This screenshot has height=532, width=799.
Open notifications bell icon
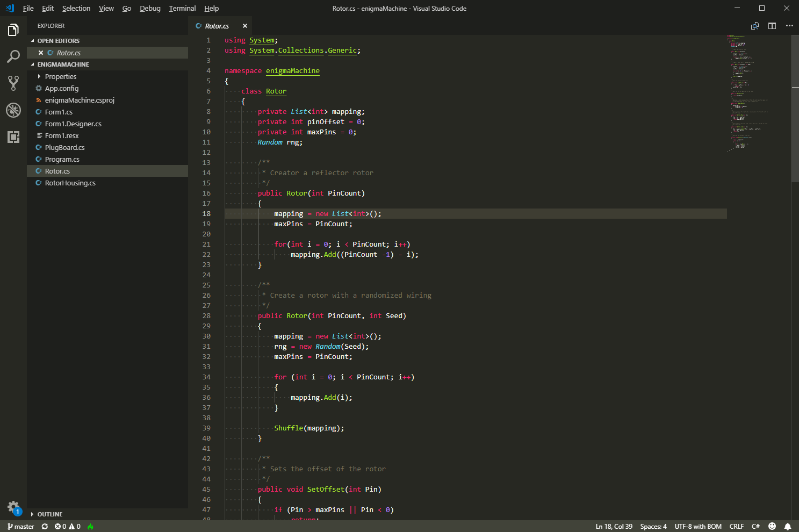788,527
